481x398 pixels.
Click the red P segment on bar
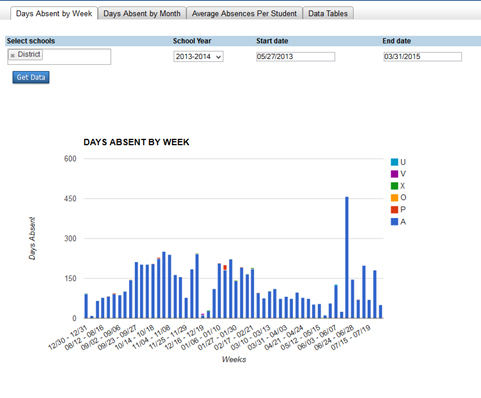[225, 268]
